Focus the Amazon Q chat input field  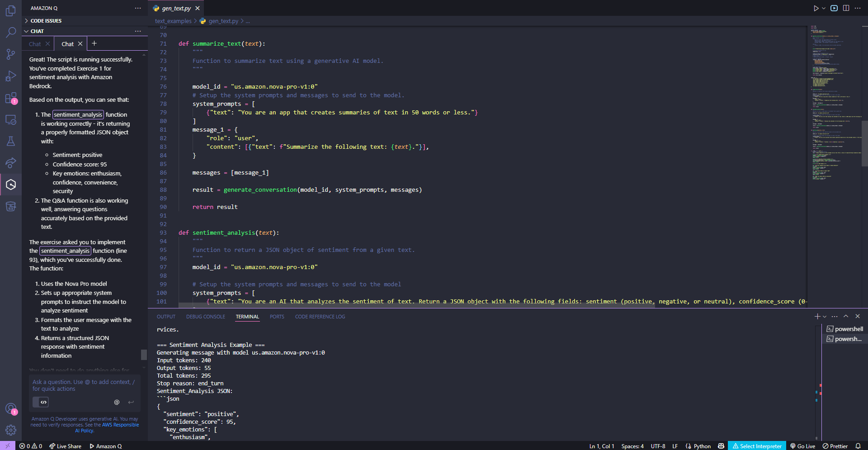85,385
